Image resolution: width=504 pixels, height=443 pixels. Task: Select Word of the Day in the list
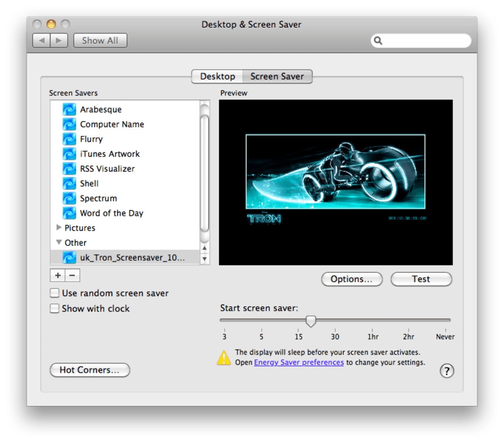pos(112,213)
